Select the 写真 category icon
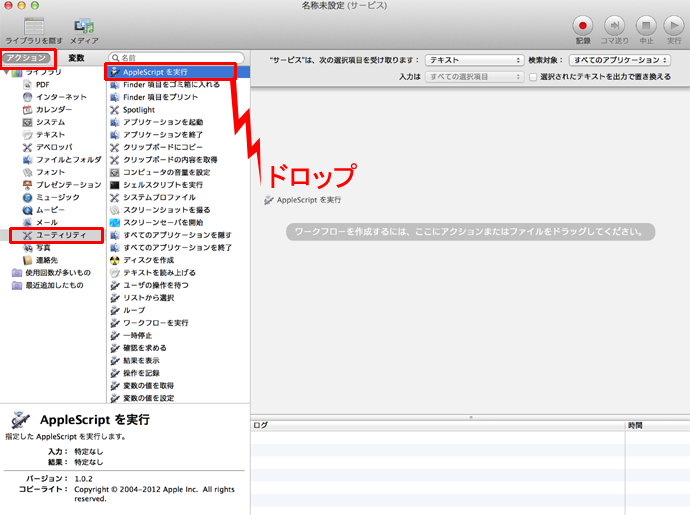The width and height of the screenshot is (690, 515). click(x=27, y=247)
